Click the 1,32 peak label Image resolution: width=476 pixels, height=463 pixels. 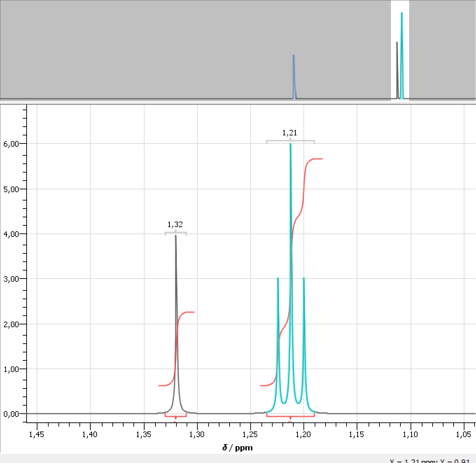[175, 224]
